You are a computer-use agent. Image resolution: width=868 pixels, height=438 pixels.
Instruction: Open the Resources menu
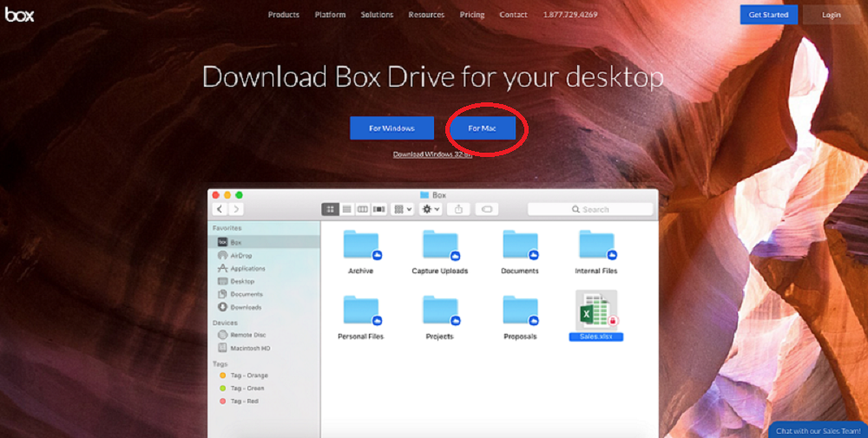click(426, 15)
